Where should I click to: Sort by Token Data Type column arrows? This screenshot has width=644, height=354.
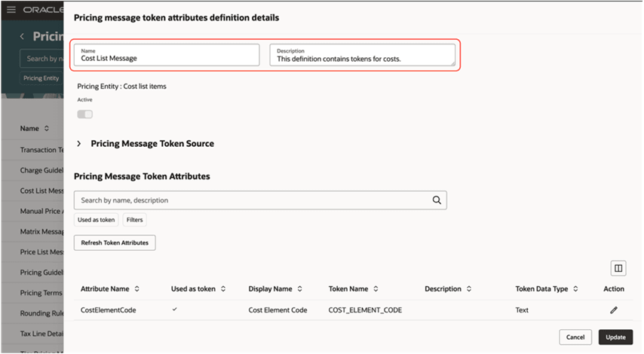point(576,288)
